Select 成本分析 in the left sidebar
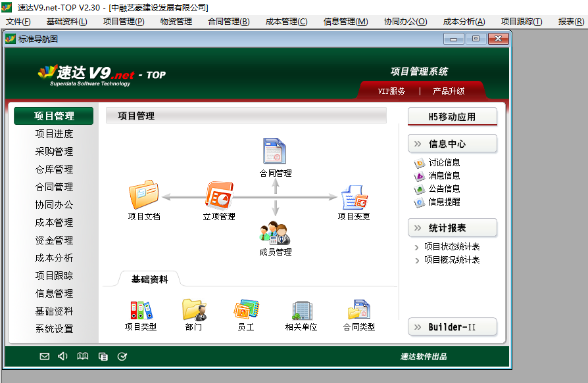588x383 pixels. point(54,258)
